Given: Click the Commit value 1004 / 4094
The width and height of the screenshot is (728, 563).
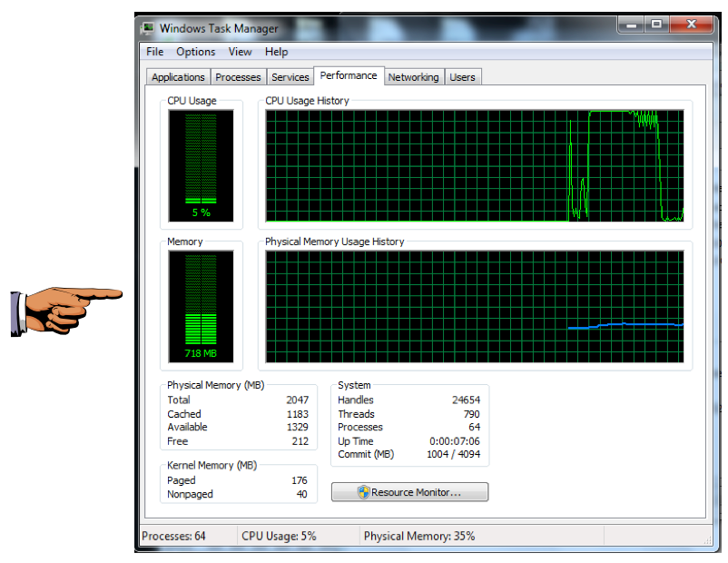Looking at the screenshot, I should (x=454, y=454).
